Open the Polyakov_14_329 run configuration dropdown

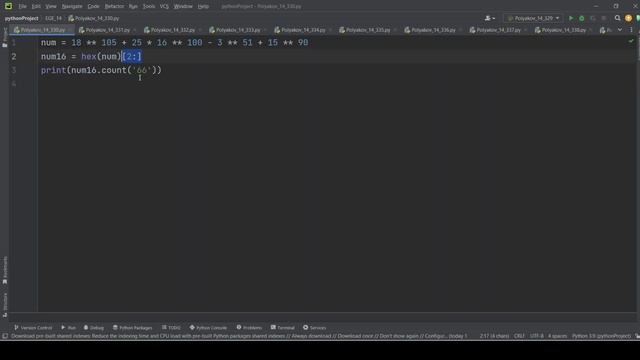[x=533, y=18]
